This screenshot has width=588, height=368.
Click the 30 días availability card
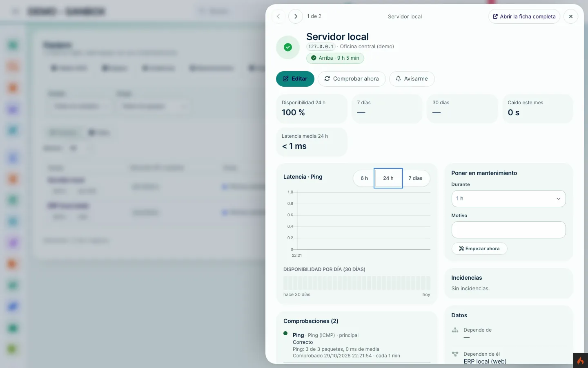(462, 108)
